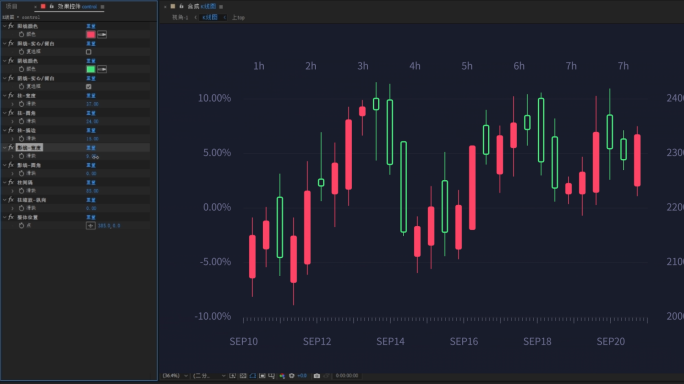Click the 0:00:00:00 timecode display
The image size is (684, 384).
point(347,376)
